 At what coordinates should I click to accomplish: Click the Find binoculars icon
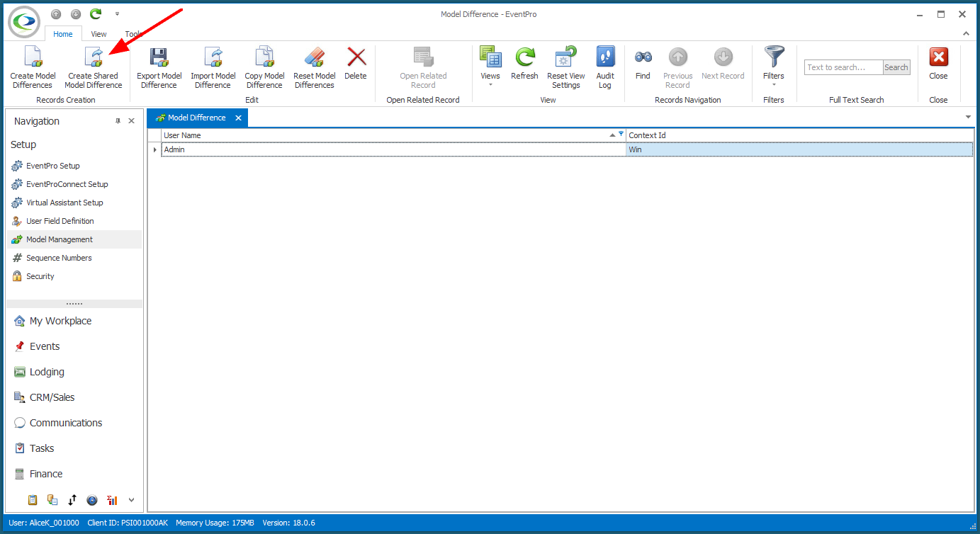click(x=643, y=57)
